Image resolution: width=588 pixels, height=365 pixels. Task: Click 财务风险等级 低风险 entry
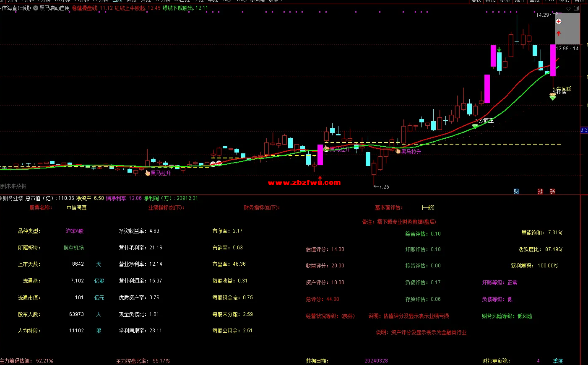pyautogui.click(x=507, y=316)
